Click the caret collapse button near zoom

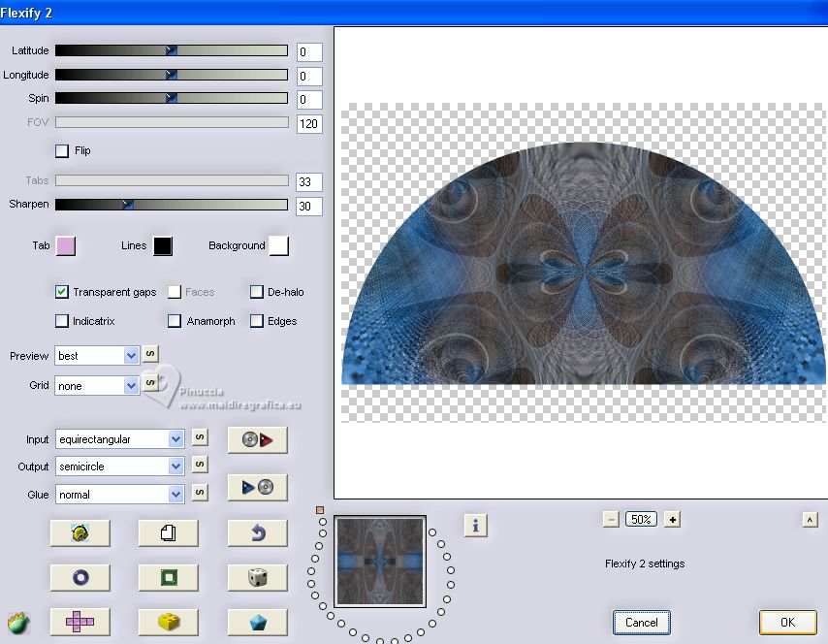[810, 520]
